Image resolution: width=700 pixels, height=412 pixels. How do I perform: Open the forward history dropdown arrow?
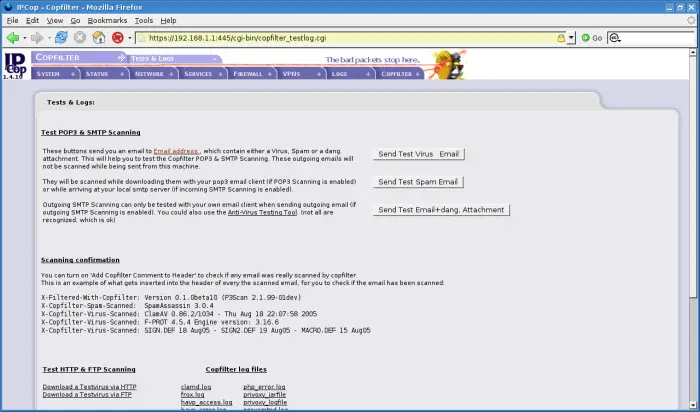(x=49, y=38)
